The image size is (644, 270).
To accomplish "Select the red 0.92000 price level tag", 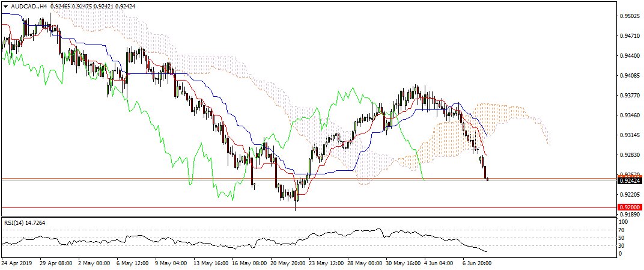I will click(629, 206).
